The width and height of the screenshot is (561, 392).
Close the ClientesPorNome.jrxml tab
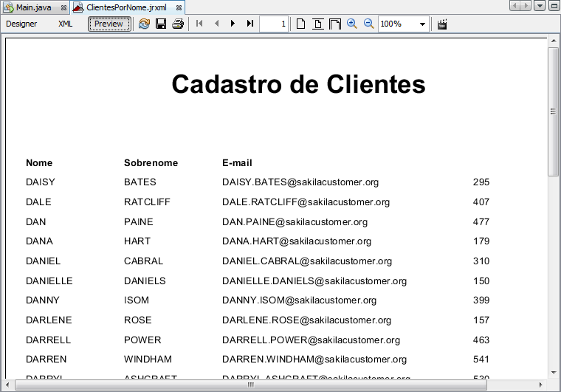pos(179,7)
